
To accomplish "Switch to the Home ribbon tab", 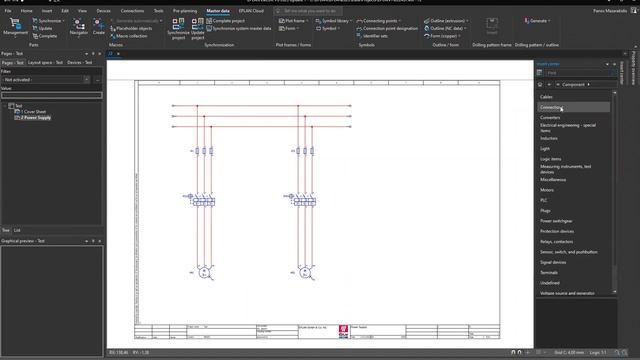I will click(26, 11).
